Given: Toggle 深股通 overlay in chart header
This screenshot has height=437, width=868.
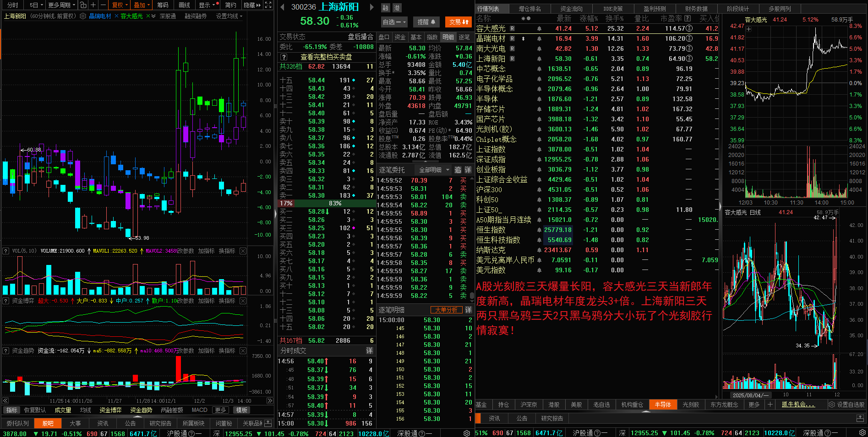Looking at the screenshot, I should [168, 16].
